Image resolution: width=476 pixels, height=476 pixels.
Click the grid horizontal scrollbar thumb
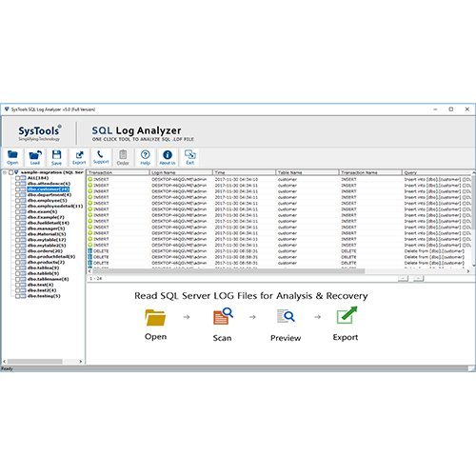tap(228, 271)
